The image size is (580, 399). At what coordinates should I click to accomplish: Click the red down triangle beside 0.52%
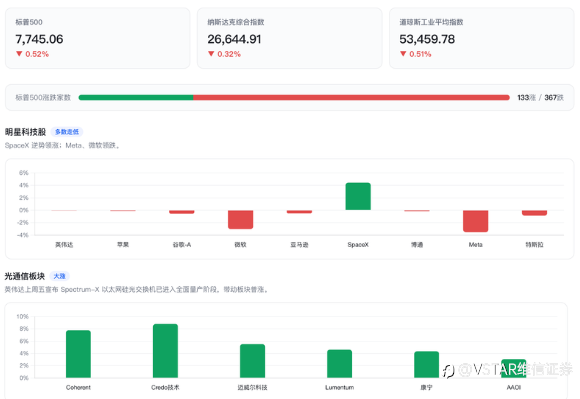point(19,54)
